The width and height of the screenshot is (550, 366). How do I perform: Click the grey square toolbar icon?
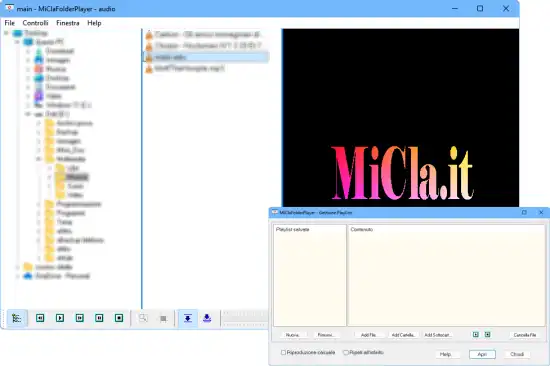[163, 318]
